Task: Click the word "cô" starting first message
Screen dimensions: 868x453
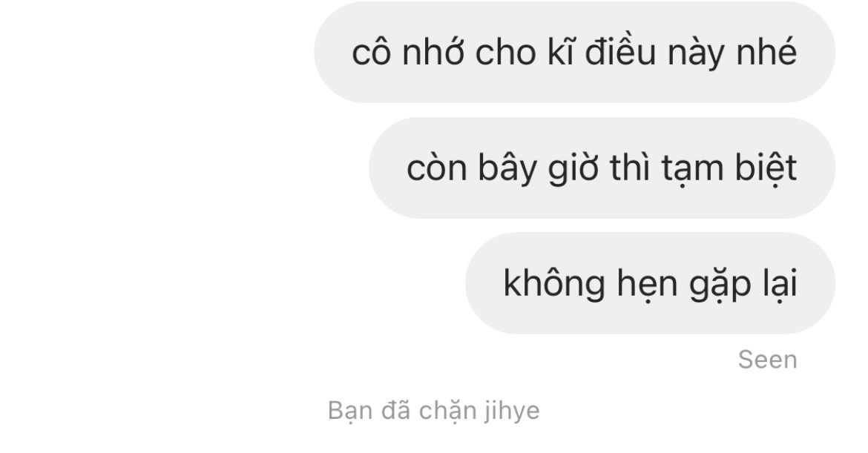Action: 372,53
